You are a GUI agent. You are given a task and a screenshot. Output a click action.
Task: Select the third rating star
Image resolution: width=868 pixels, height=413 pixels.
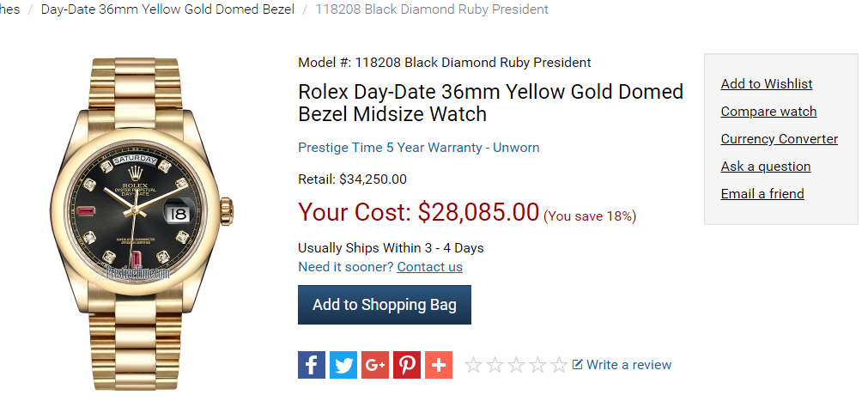click(517, 365)
